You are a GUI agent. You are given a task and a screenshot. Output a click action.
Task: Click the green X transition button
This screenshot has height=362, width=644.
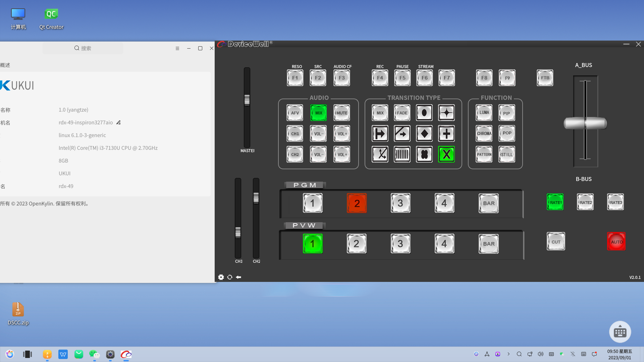coord(446,155)
